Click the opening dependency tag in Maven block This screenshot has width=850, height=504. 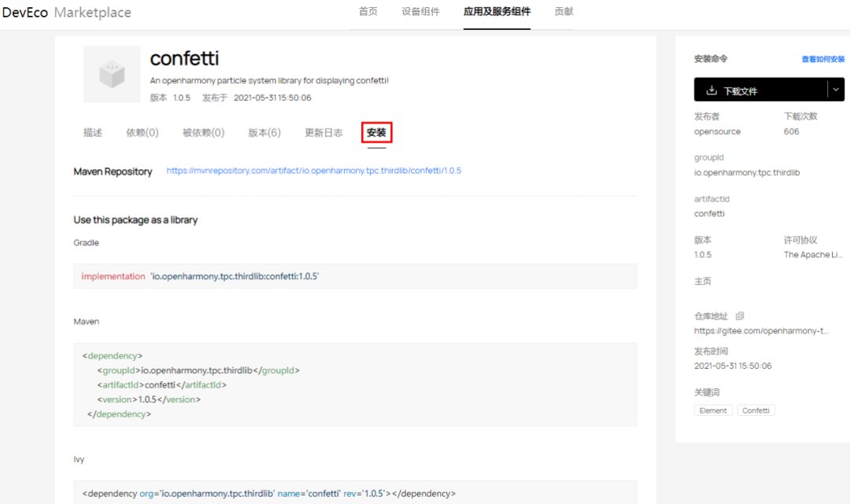pos(113,355)
